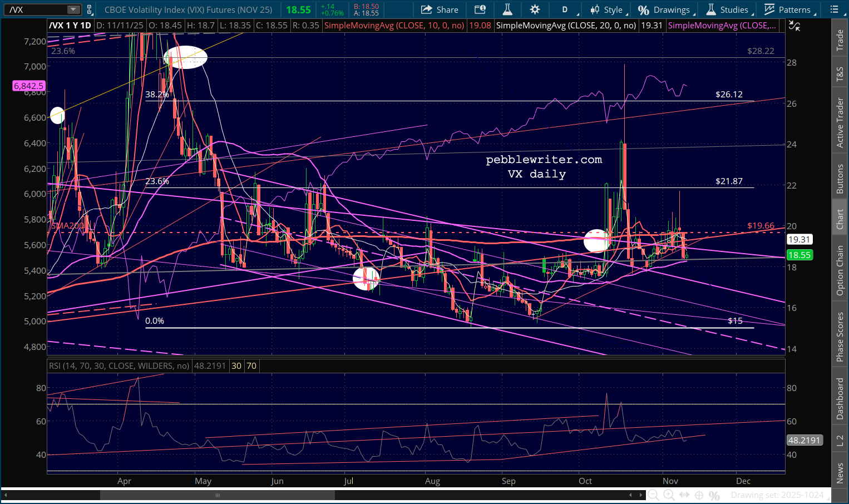Open the Share menu

[440, 9]
